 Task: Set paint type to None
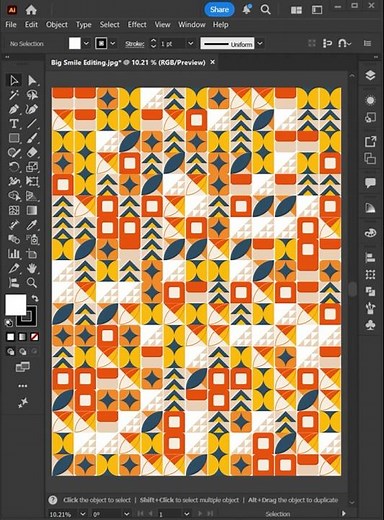(x=34, y=337)
